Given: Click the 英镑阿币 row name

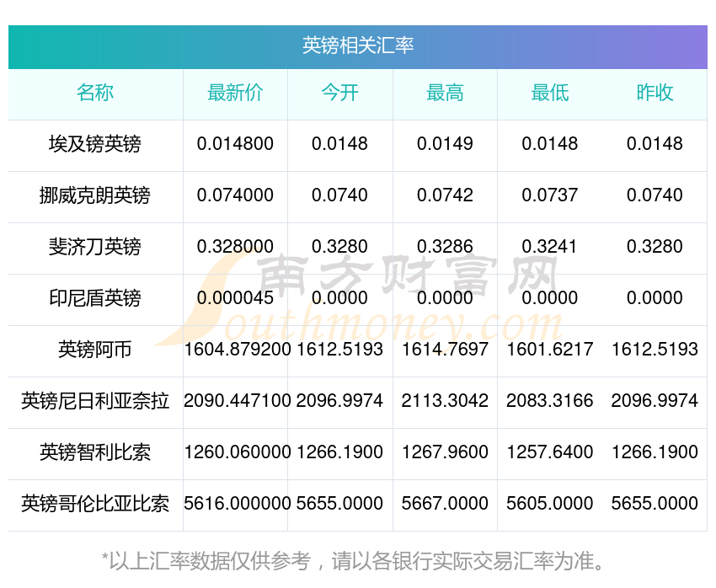Looking at the screenshot, I should (95, 350).
